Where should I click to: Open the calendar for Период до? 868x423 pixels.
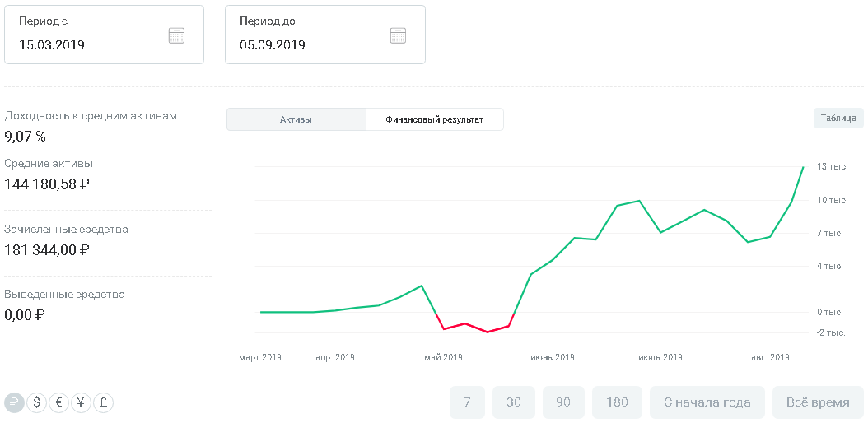tap(398, 35)
